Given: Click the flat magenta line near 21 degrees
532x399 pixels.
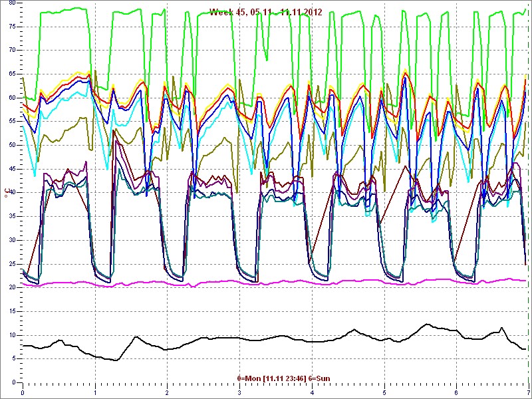Looking at the screenshot, I should 266,282.
